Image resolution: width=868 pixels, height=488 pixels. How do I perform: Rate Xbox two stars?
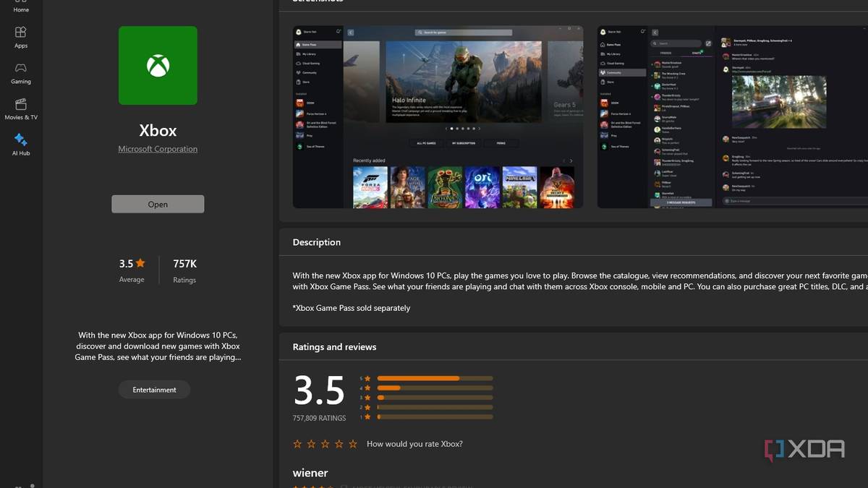click(311, 444)
